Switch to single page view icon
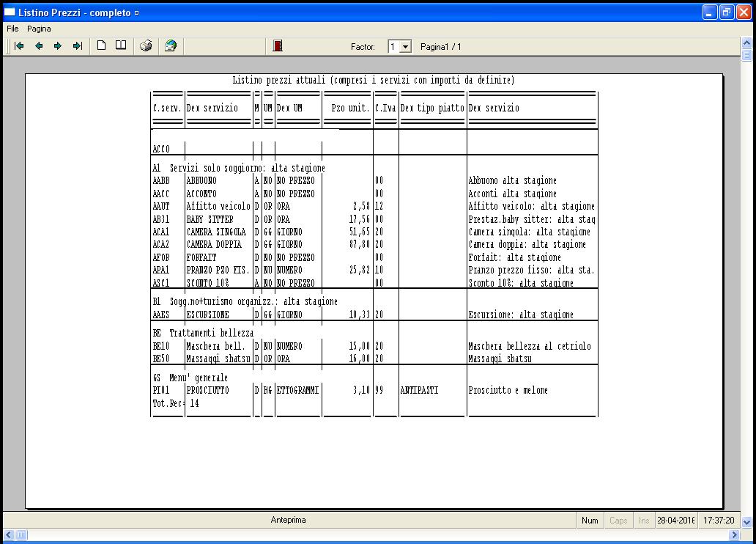Viewport: 756px width, 544px height. pos(101,45)
